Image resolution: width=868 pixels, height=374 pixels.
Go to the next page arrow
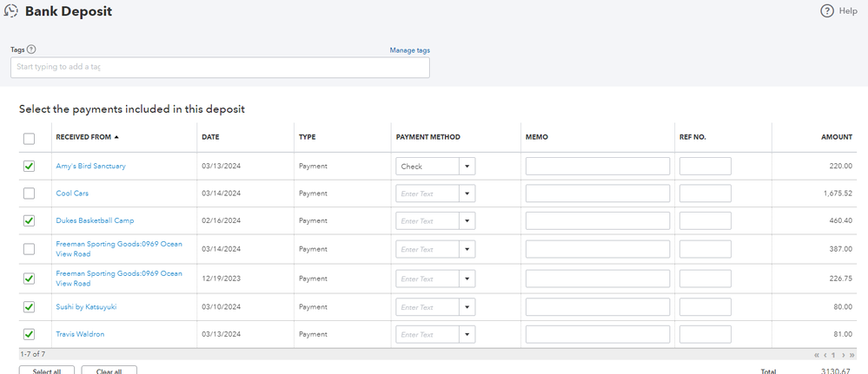coord(844,355)
